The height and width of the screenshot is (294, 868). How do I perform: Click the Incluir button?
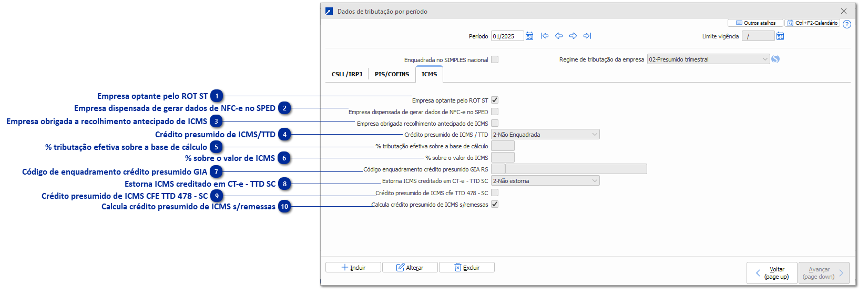coord(353,267)
